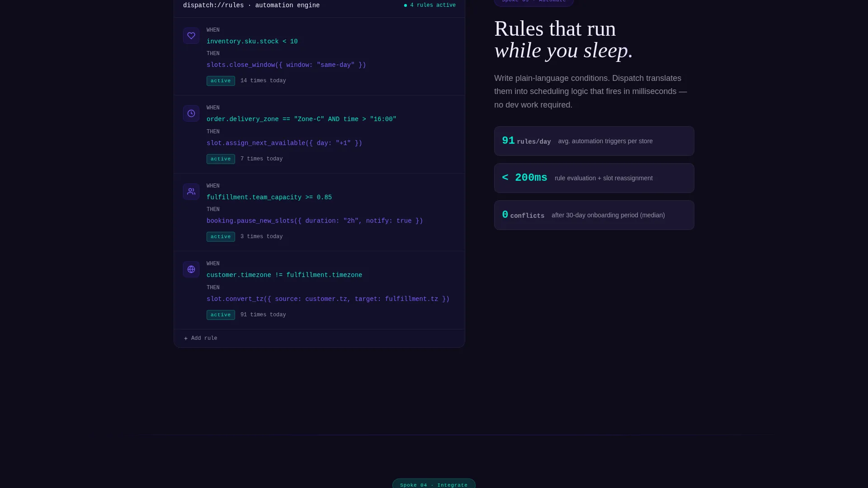Click the team icon for the capacity rule
868x488 pixels.
pyautogui.click(x=191, y=192)
